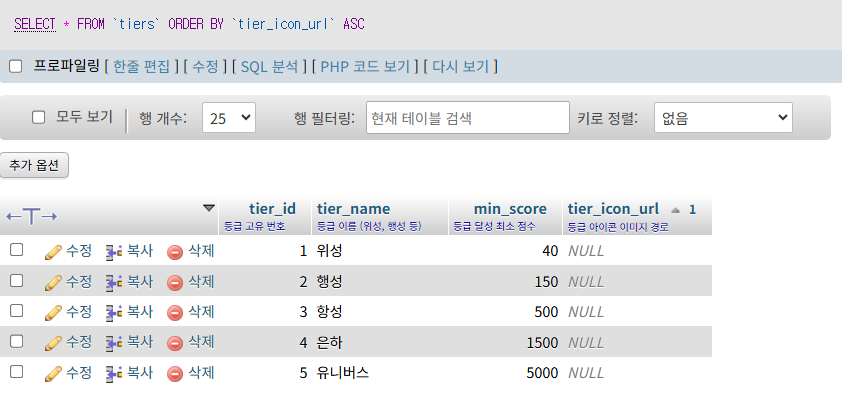Sort by min_score column header

pos(510,209)
